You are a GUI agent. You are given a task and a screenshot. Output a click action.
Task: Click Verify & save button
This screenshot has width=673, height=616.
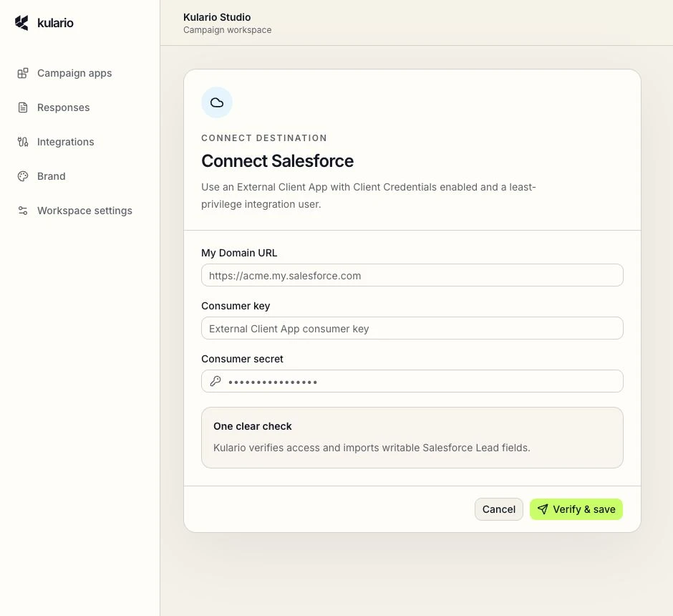coord(576,509)
